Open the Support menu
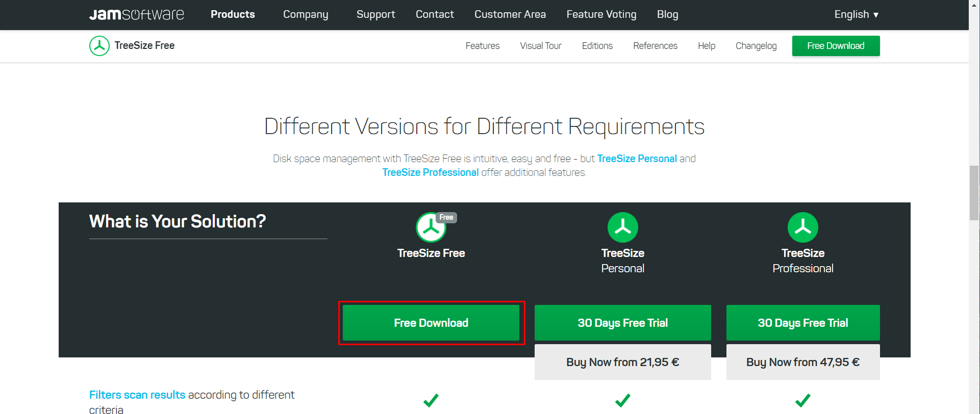This screenshot has width=980, height=414. (x=375, y=14)
